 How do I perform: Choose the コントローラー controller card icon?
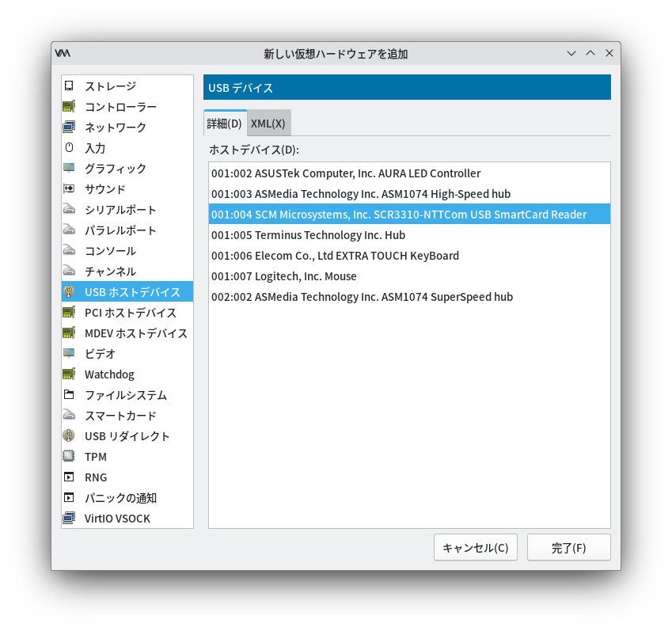coord(69,106)
